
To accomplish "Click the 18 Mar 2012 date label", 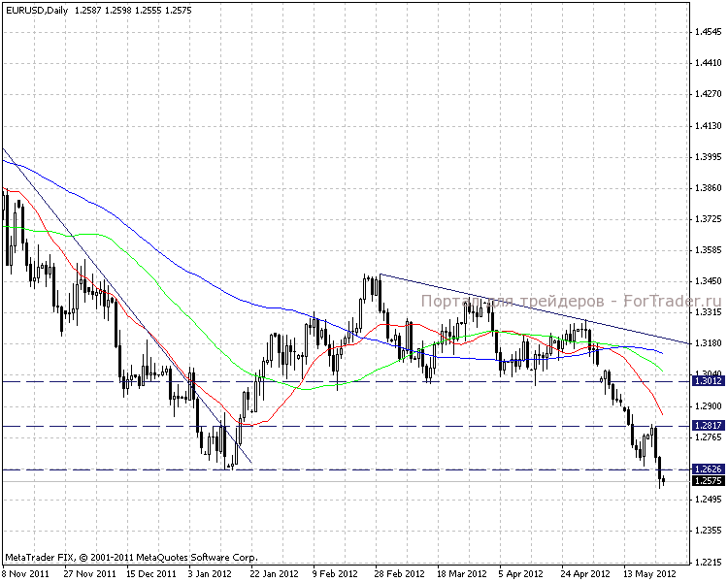I will [462, 574].
